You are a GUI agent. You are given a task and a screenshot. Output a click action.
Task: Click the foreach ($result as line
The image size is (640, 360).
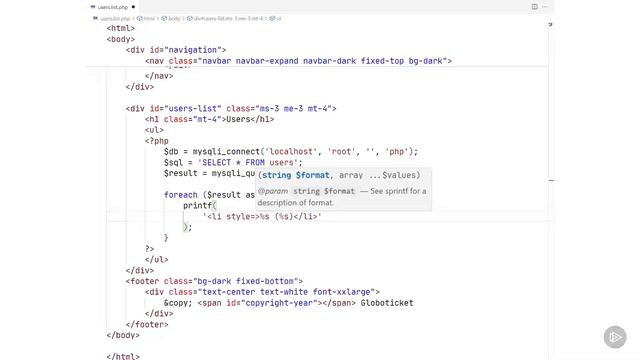click(x=209, y=195)
